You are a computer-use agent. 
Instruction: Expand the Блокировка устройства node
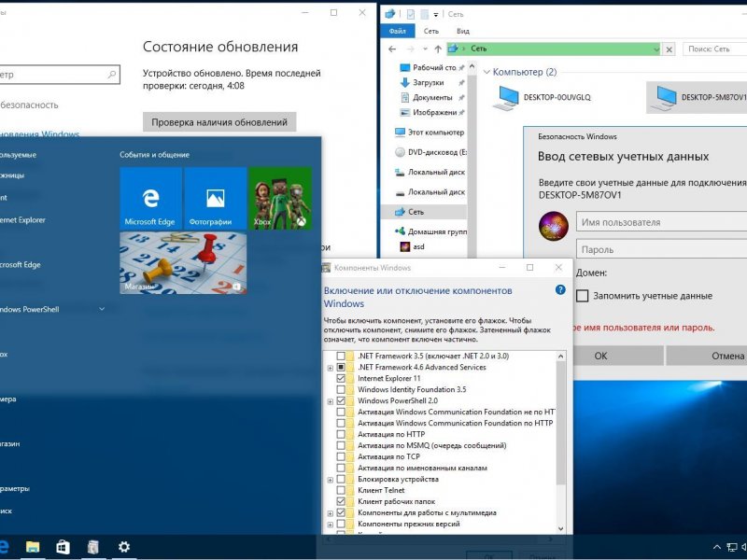point(331,480)
